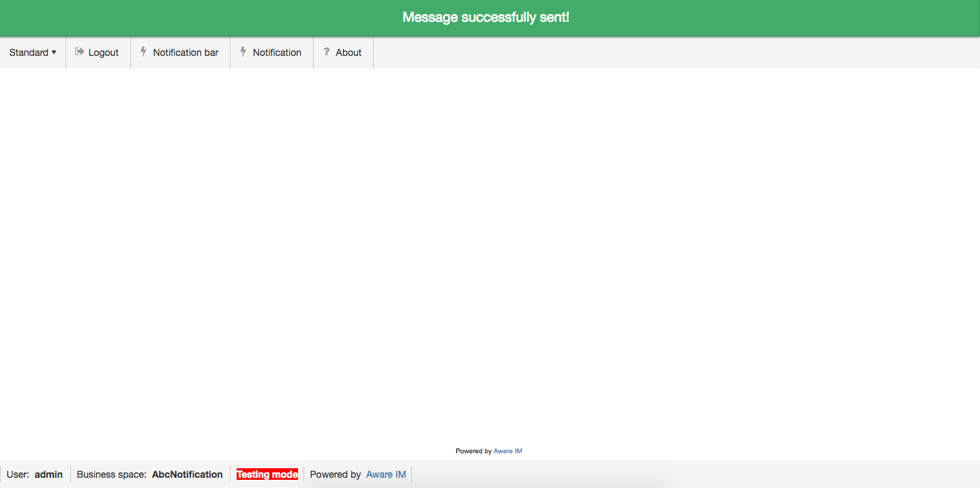980x488 pixels.
Task: Click the AbcNotification business space name
Action: click(188, 474)
